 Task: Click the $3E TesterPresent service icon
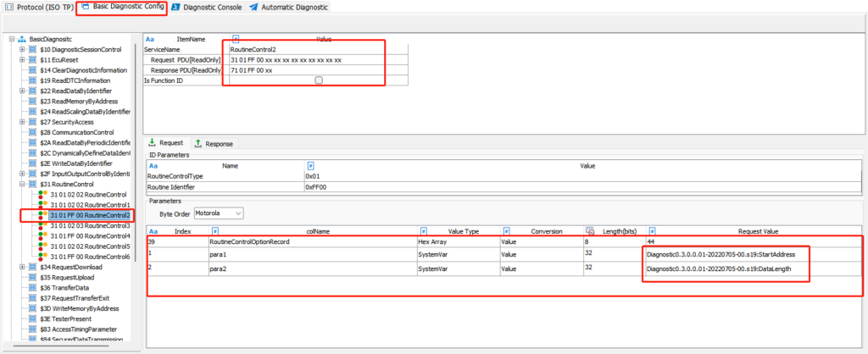point(32,318)
